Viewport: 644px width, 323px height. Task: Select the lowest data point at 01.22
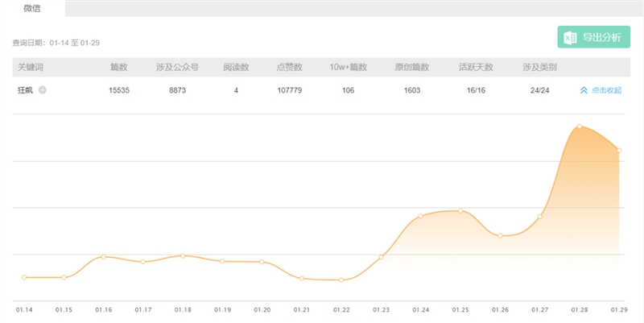coord(341,280)
